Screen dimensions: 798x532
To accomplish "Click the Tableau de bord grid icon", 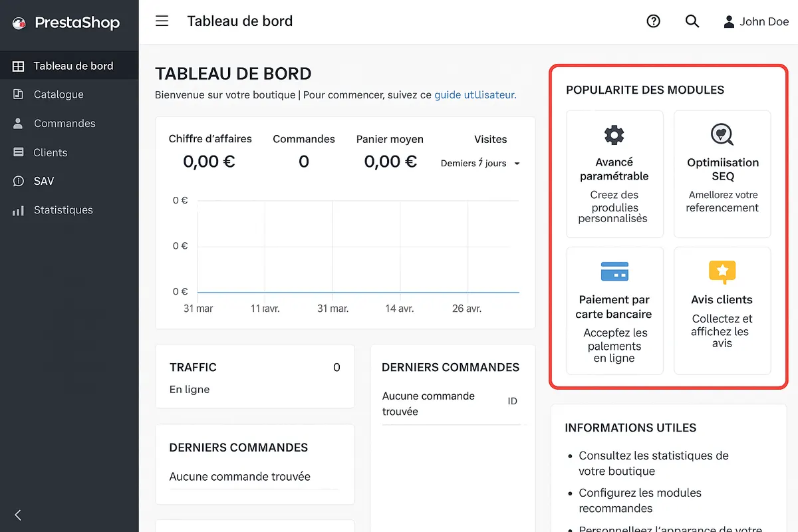I will 19,66.
